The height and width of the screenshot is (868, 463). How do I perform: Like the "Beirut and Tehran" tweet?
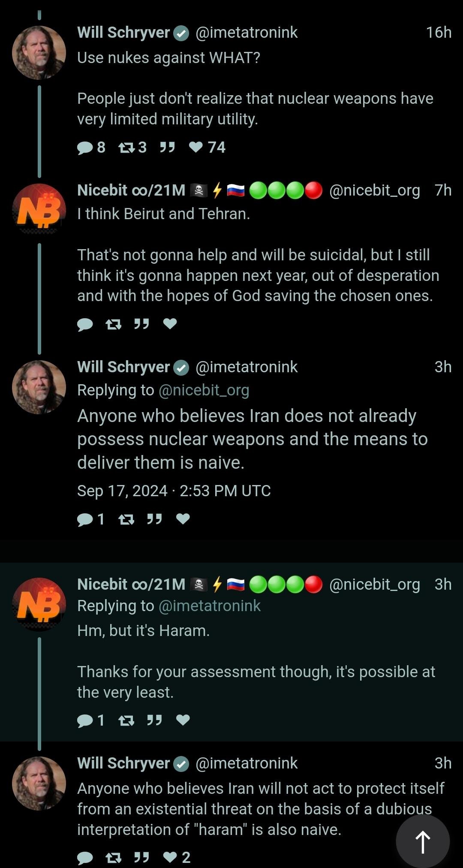point(170,324)
